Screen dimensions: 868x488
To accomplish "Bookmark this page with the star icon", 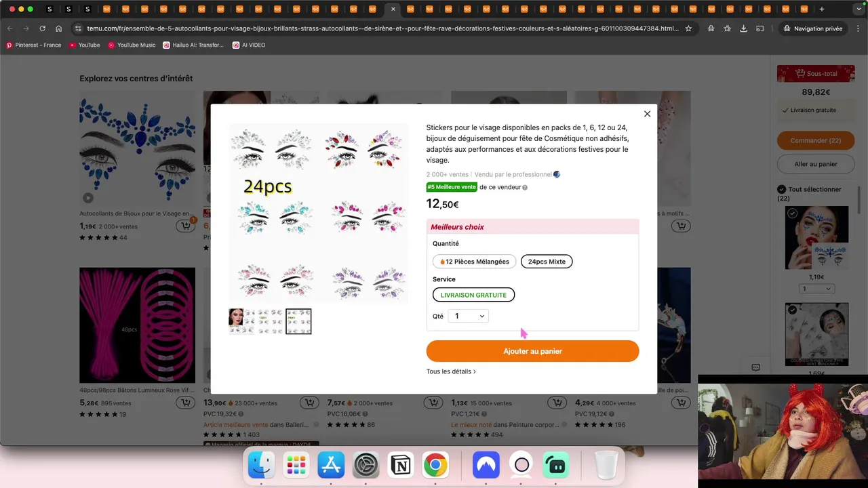I will [688, 28].
